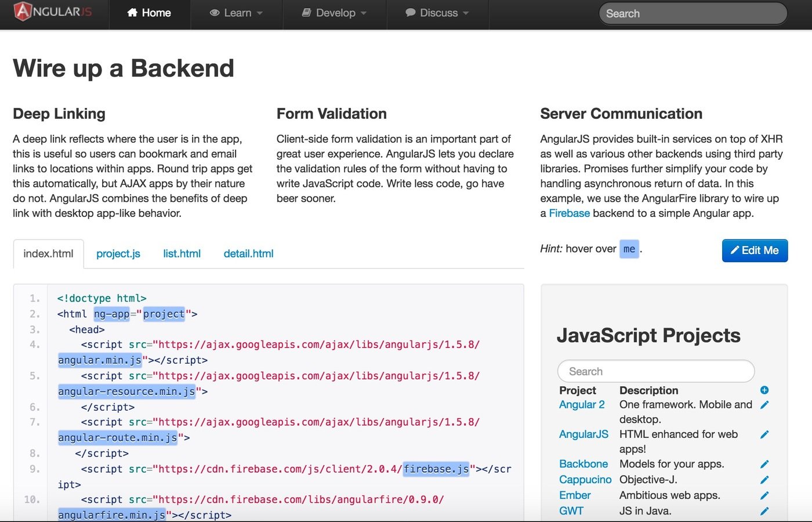This screenshot has width=812, height=522.
Task: Click the JavaScript Projects heading
Action: [648, 335]
